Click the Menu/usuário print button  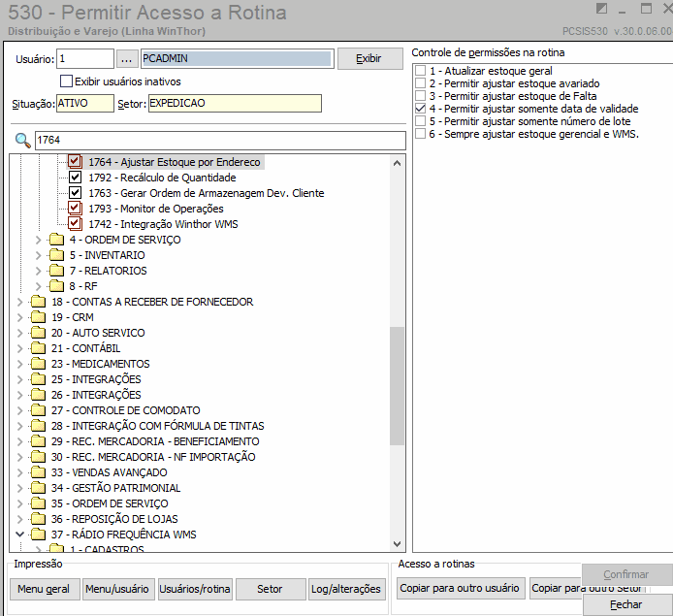117,589
